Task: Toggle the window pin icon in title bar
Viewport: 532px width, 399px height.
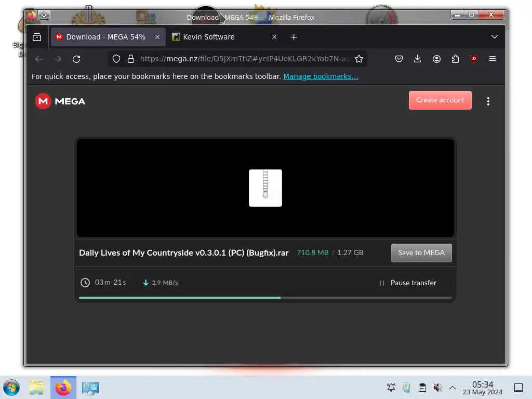Action: [x=44, y=15]
